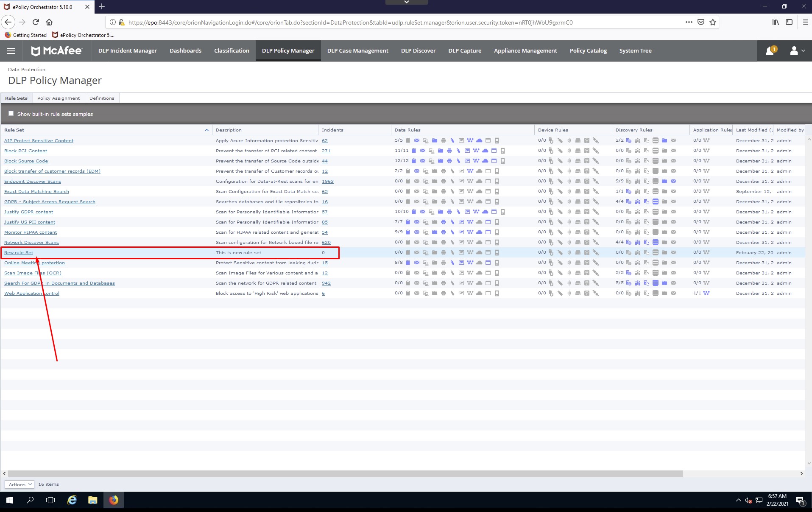Show hidden system tray icons

click(x=738, y=500)
